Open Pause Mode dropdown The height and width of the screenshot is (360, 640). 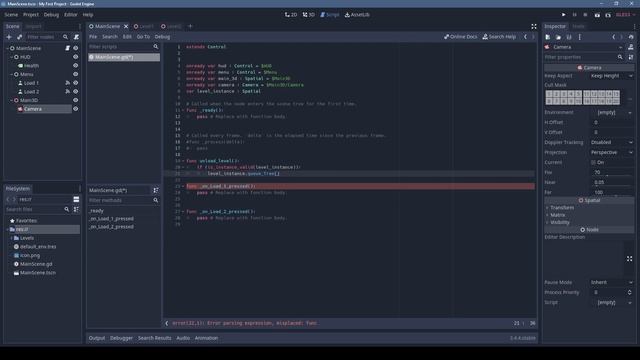pyautogui.click(x=612, y=282)
